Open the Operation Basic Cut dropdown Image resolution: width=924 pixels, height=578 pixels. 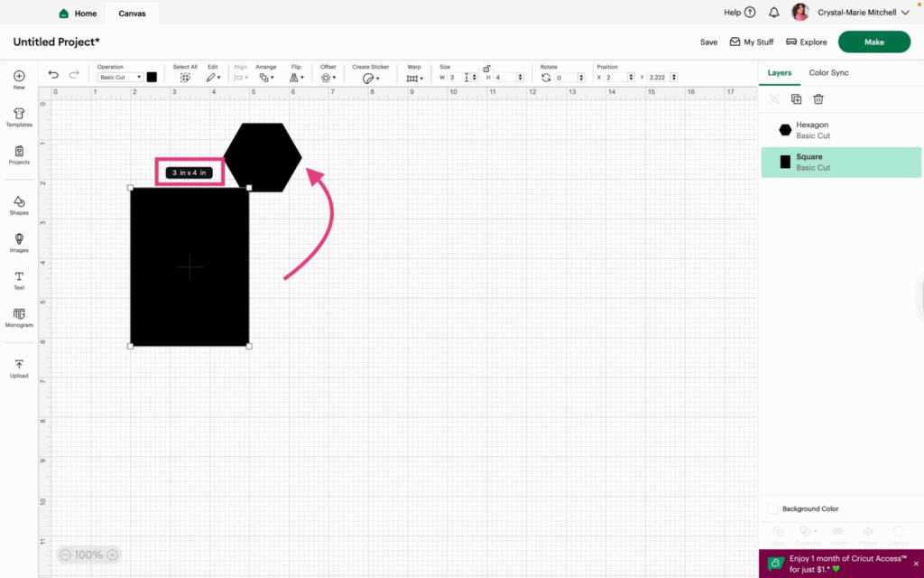(120, 78)
